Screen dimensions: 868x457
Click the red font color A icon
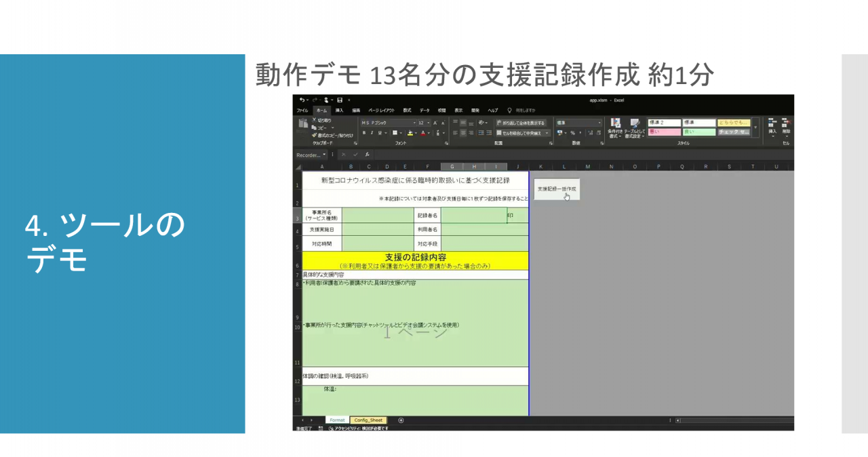click(x=424, y=133)
